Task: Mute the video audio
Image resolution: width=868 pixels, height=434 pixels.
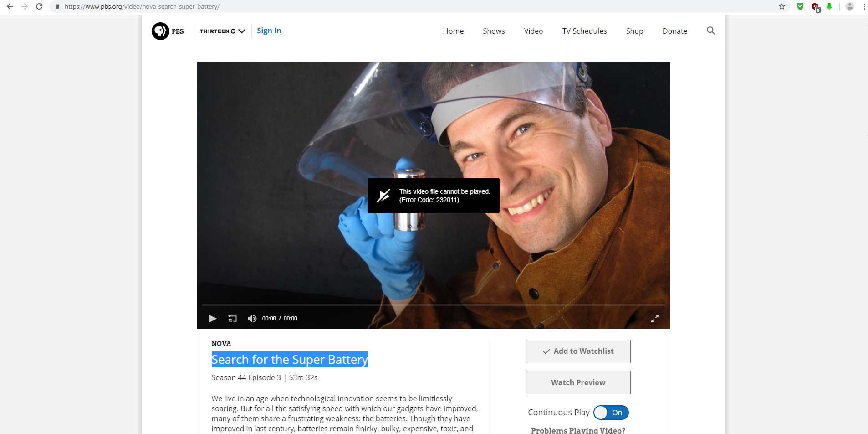Action: tap(252, 318)
